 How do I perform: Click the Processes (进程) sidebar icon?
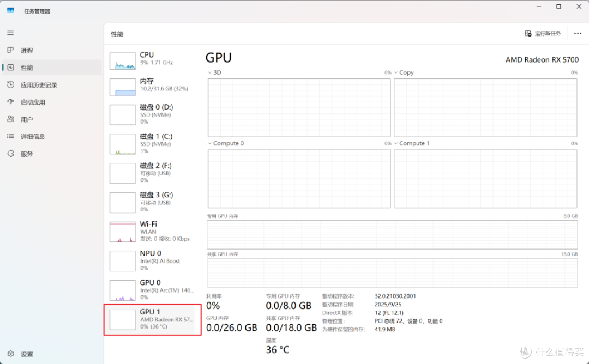click(10, 50)
